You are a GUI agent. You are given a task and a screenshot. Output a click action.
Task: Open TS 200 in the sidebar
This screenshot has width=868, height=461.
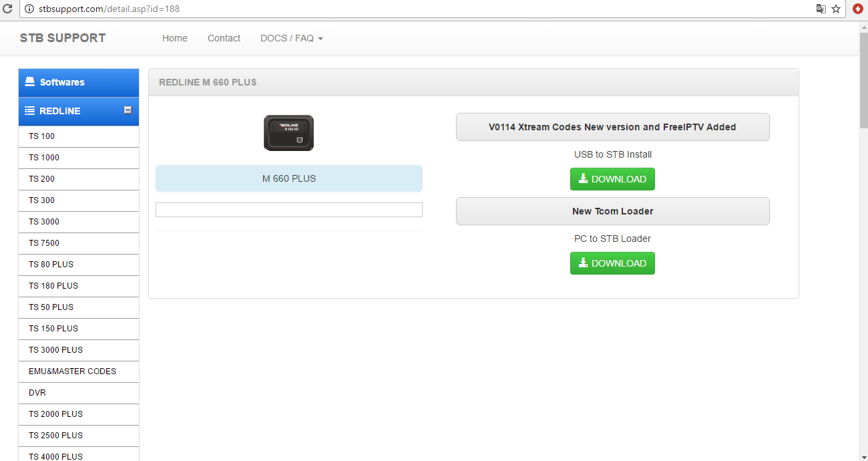[x=79, y=179]
